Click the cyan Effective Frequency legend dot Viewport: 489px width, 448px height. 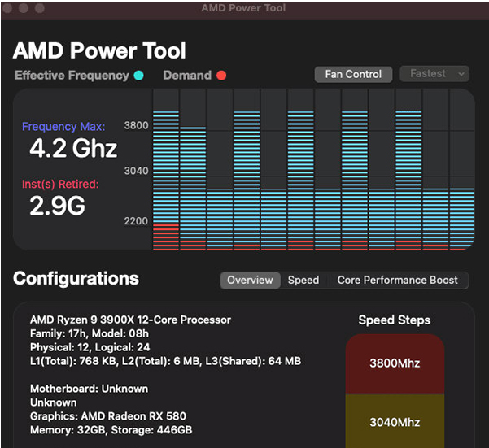pyautogui.click(x=139, y=76)
